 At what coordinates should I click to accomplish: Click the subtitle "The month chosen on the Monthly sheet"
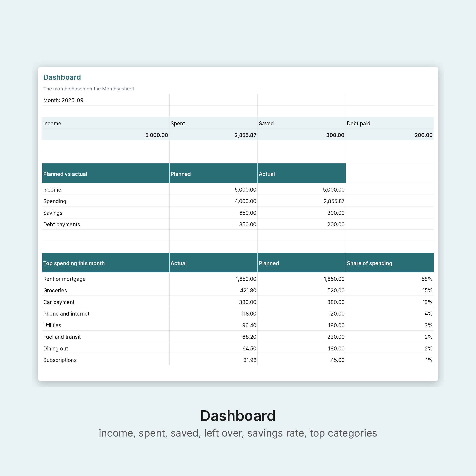coord(89,89)
